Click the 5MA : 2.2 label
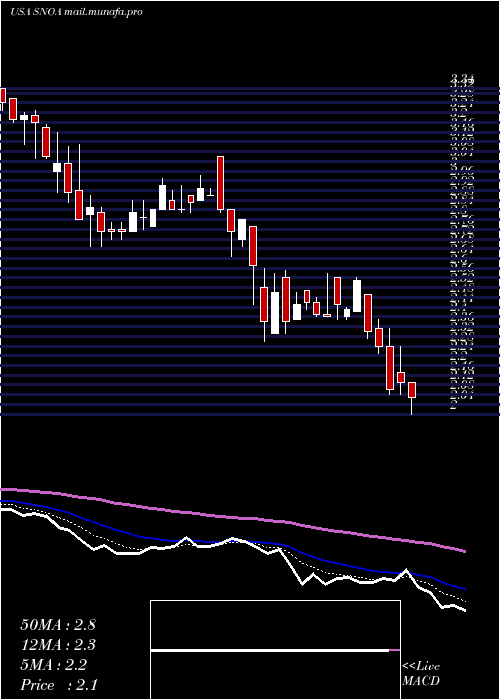This screenshot has height=700, width=500. [54, 665]
